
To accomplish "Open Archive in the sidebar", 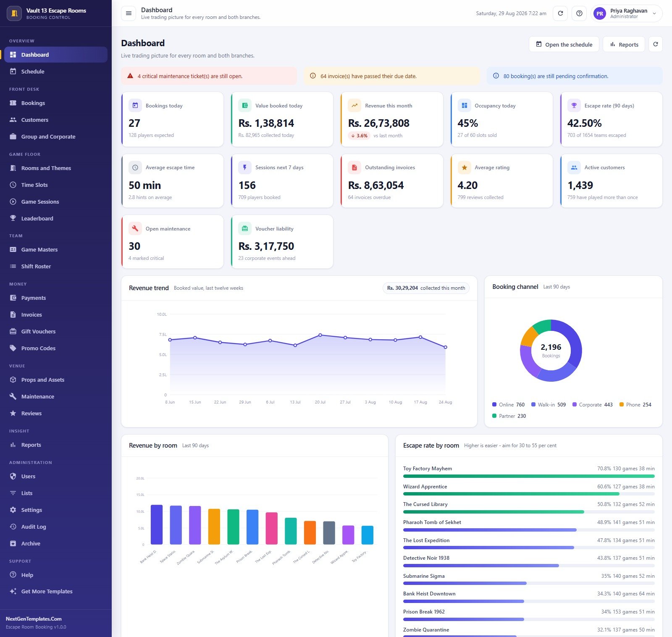I will pyautogui.click(x=56, y=543).
